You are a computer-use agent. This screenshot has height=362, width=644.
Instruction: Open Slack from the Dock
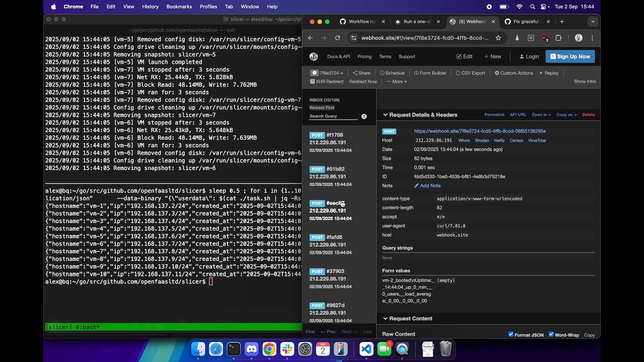pos(287,348)
